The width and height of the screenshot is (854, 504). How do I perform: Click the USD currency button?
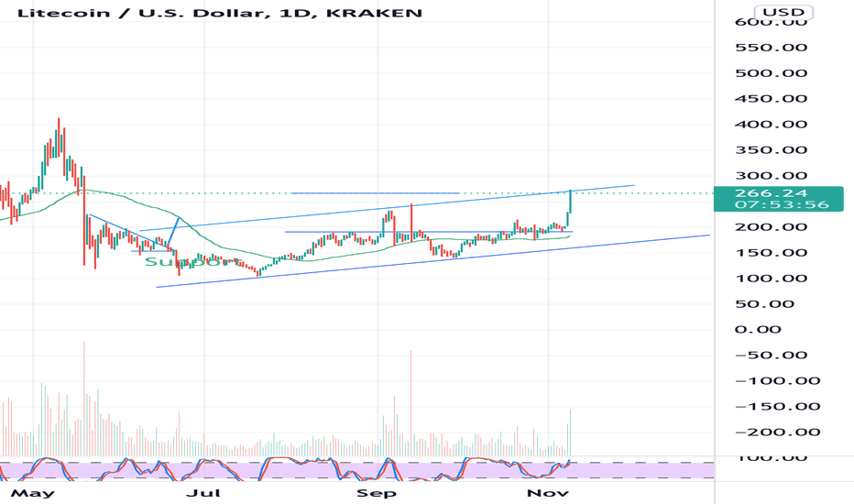pos(783,12)
